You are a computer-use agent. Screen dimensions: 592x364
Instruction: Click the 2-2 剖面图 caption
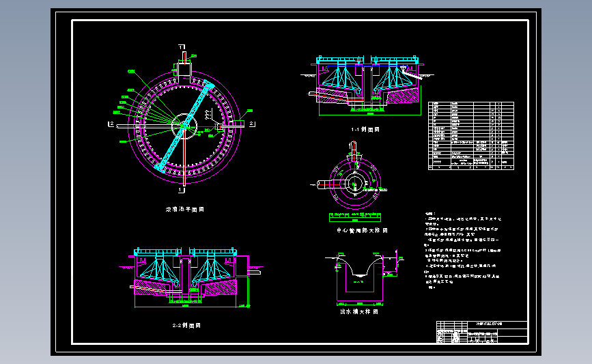[186, 325]
